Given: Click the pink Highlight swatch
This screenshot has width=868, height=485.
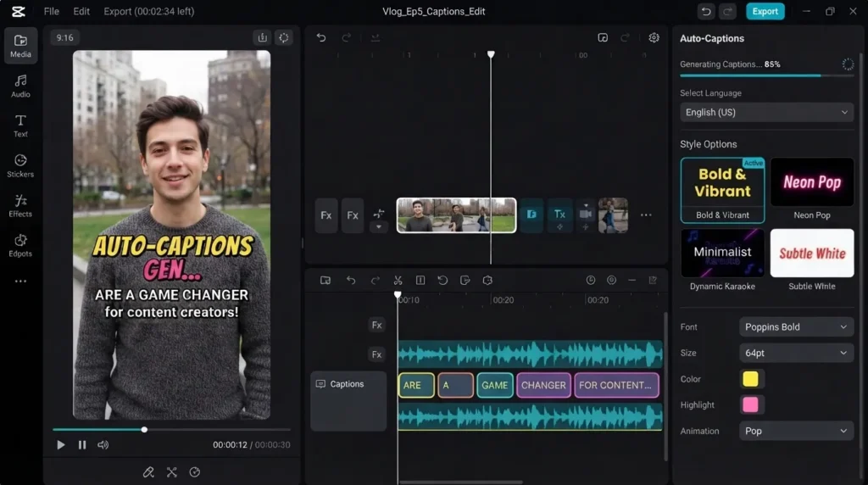Looking at the screenshot, I should click(x=750, y=405).
